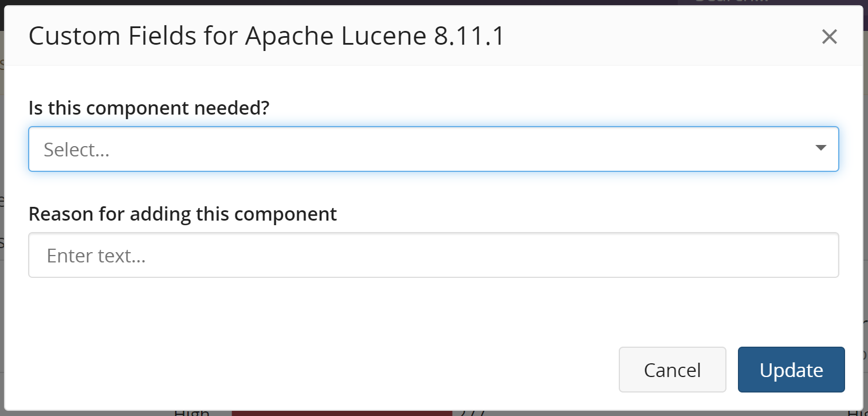Click inside the empty dropdown selection box
Viewport: 868px width, 416px height.
(x=401, y=149)
